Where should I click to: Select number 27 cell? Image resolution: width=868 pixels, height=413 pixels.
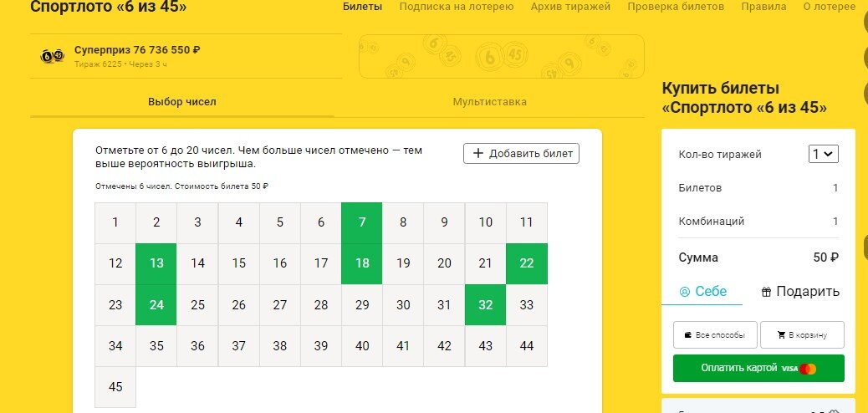(x=280, y=305)
